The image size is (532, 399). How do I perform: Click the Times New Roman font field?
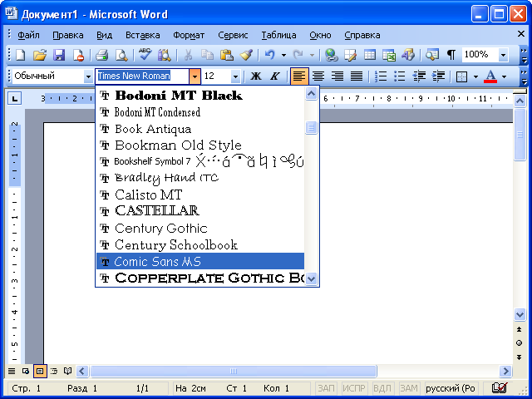[142, 76]
